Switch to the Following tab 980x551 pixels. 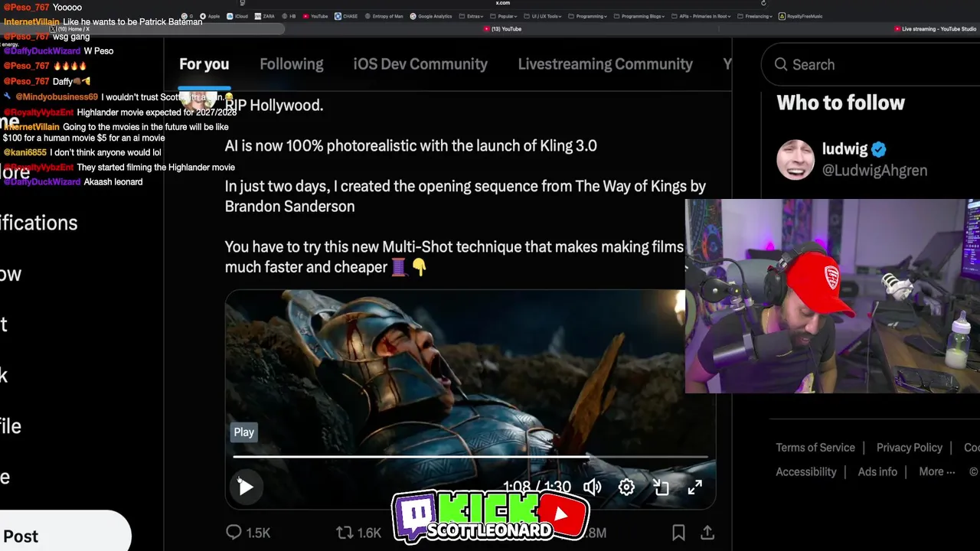click(x=292, y=64)
